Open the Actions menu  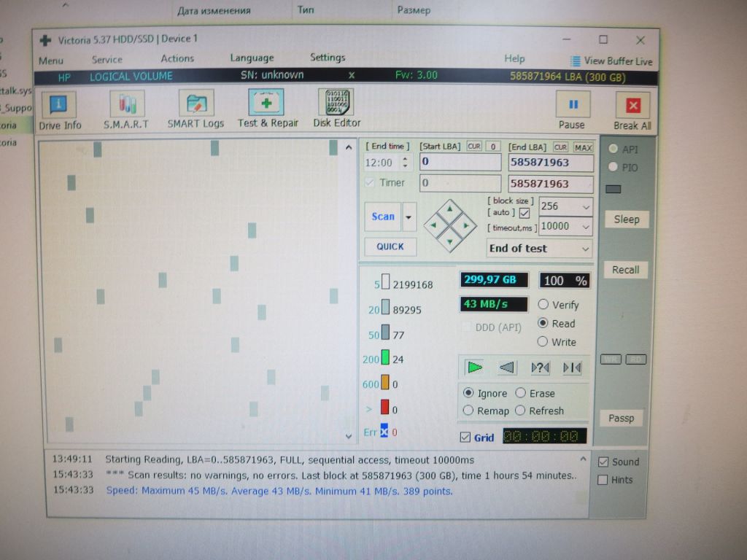(x=177, y=58)
